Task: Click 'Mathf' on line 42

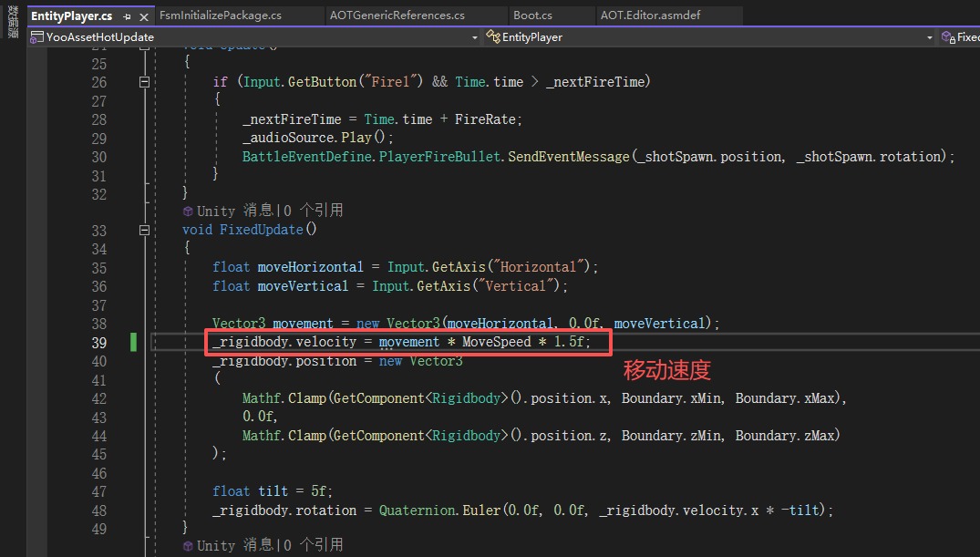Action: (262, 398)
